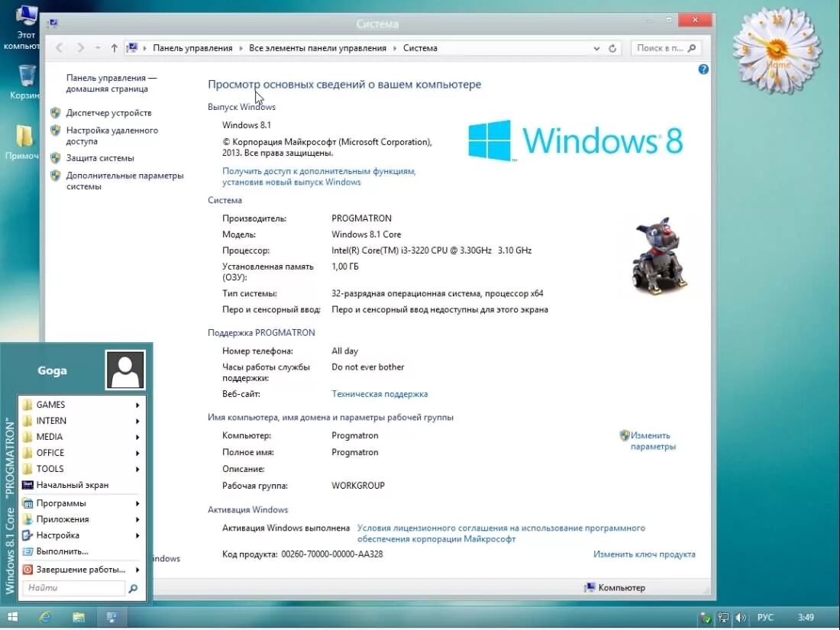This screenshot has height=630, width=840.
Task: Click the Forward arrow in the System window
Action: tap(80, 48)
